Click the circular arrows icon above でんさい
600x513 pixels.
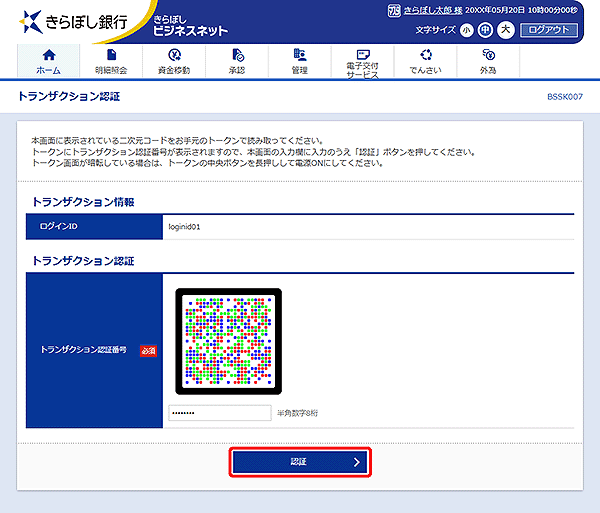coord(426,55)
